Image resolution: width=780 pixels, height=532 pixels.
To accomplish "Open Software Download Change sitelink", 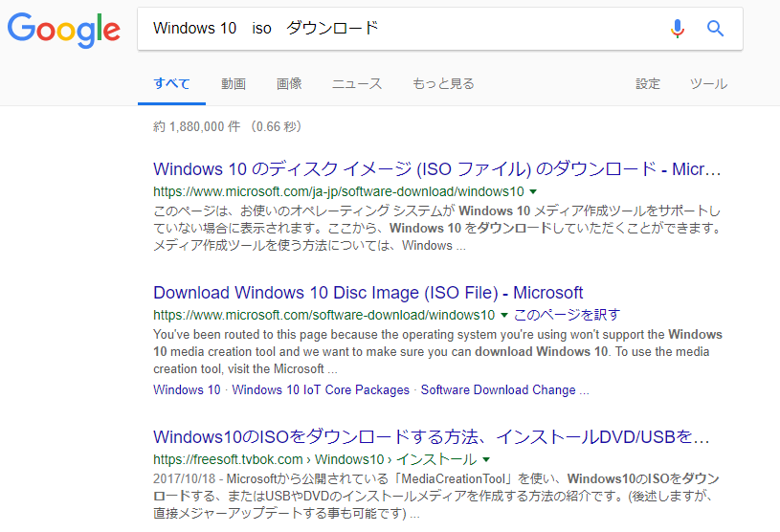I will click(504, 389).
